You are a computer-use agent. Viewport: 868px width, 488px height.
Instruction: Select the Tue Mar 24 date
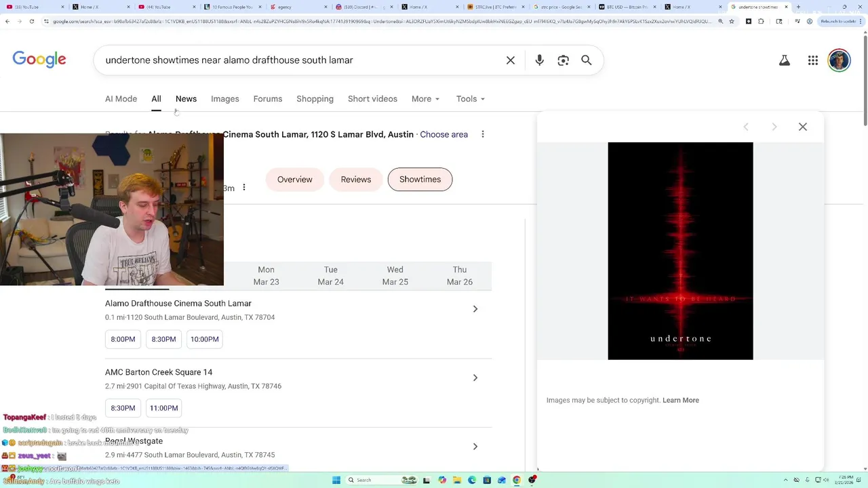tap(330, 276)
